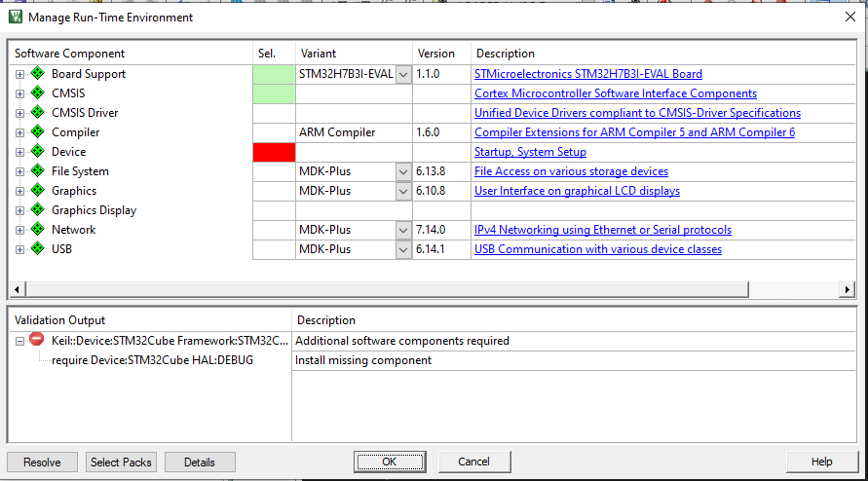
Task: Expand the File System tree node
Action: (19, 171)
